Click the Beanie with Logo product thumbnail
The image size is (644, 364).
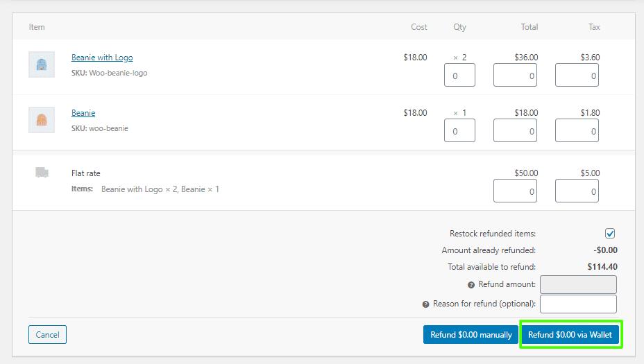coord(42,64)
